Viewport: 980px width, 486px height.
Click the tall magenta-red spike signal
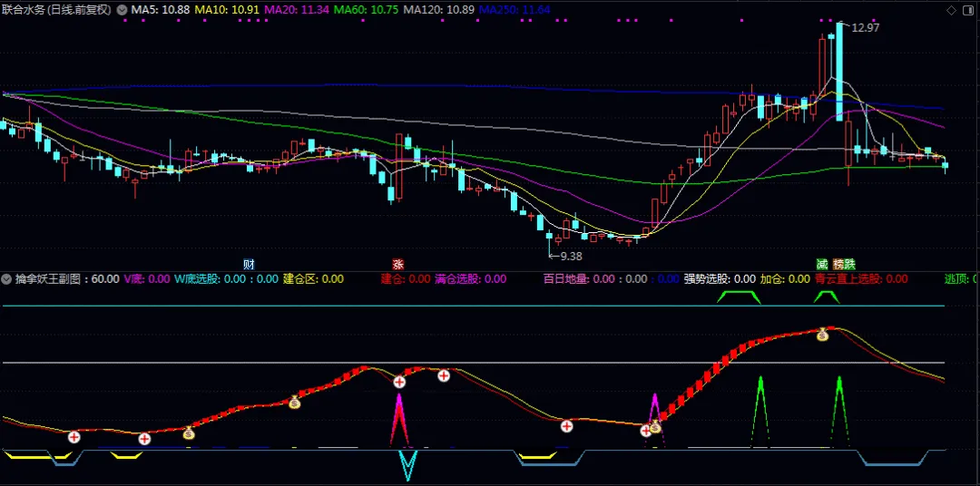point(399,422)
